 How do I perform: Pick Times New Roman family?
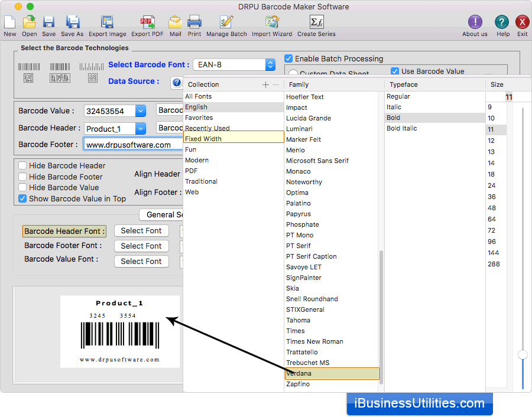tap(331, 341)
